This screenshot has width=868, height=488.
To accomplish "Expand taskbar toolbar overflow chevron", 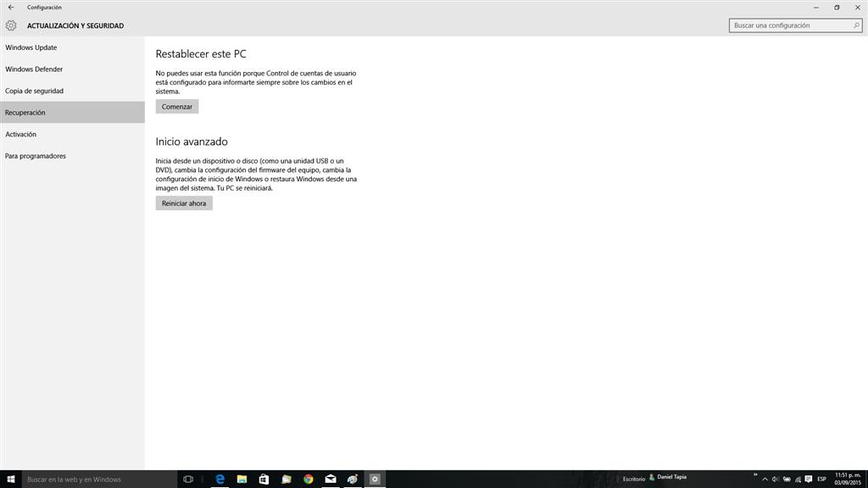I will click(755, 474).
